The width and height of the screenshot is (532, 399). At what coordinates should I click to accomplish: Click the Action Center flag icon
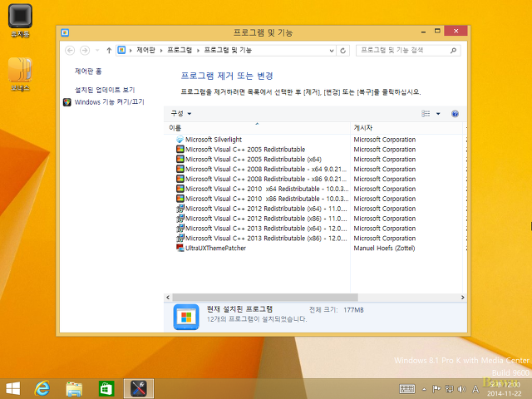click(436, 389)
